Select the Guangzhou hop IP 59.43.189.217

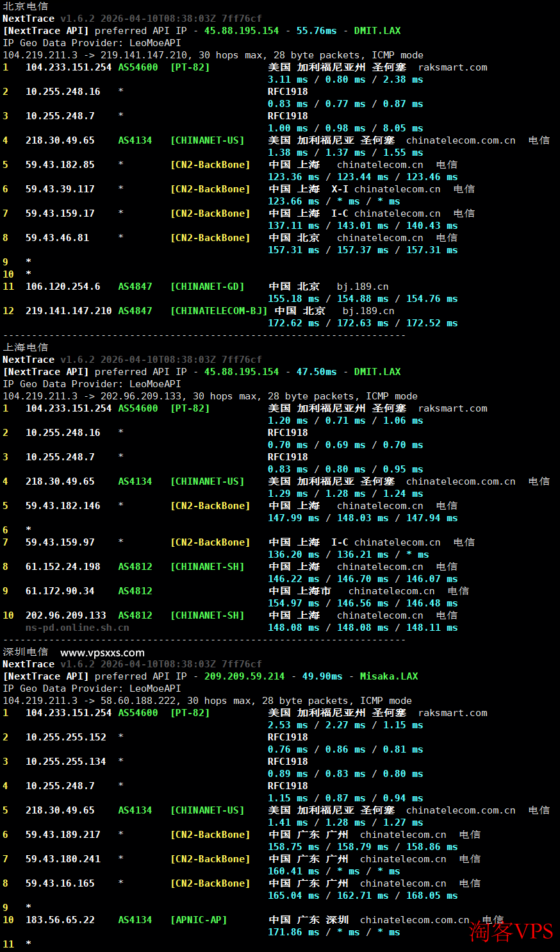pos(63,835)
